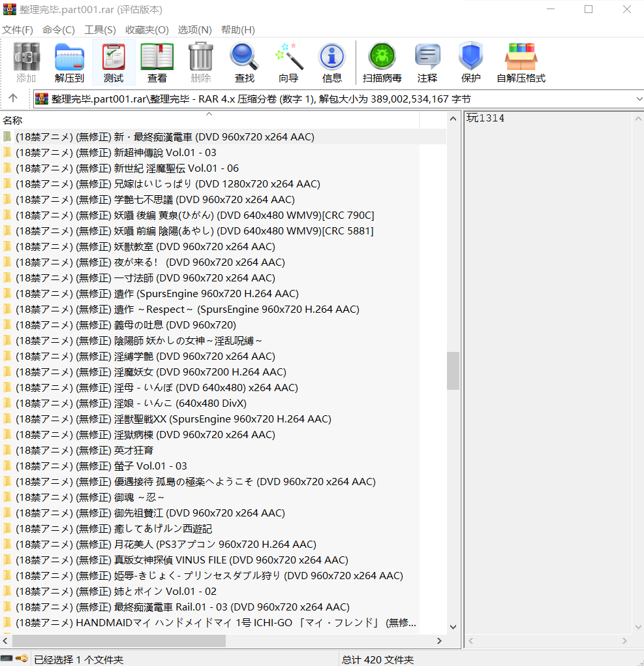Maximize the WinRAR window

click(x=589, y=9)
